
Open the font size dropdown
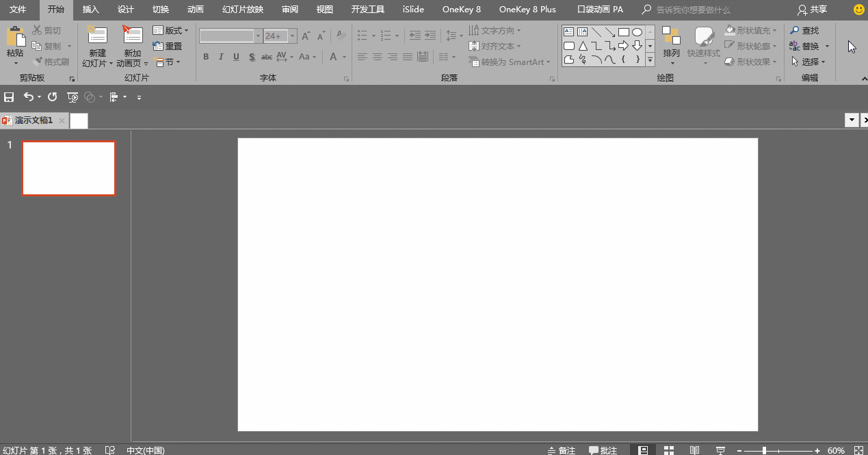[x=293, y=36]
